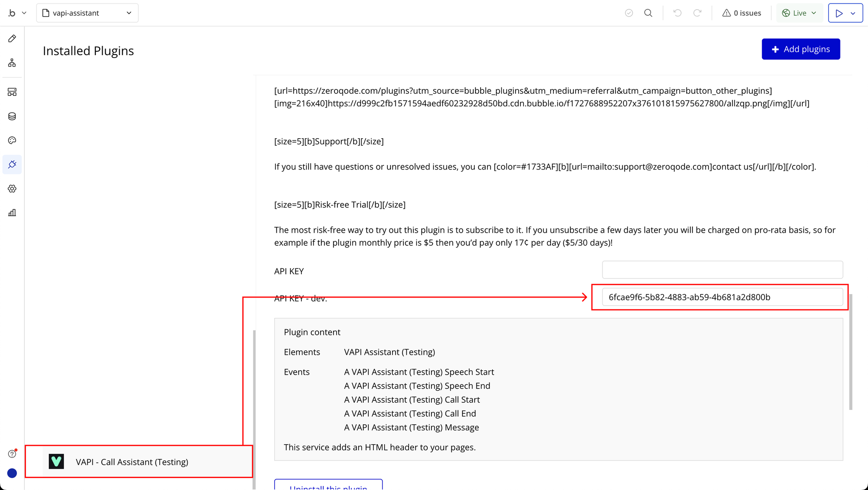Select VAPI - Call Assistant (Testing) plugin
Image resolution: width=868 pixels, height=490 pixels.
point(132,462)
